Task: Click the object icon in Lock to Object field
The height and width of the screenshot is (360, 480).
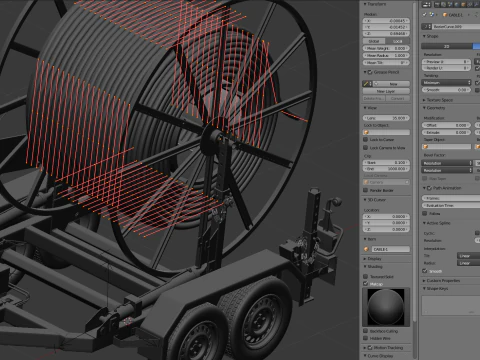Action: click(x=366, y=132)
